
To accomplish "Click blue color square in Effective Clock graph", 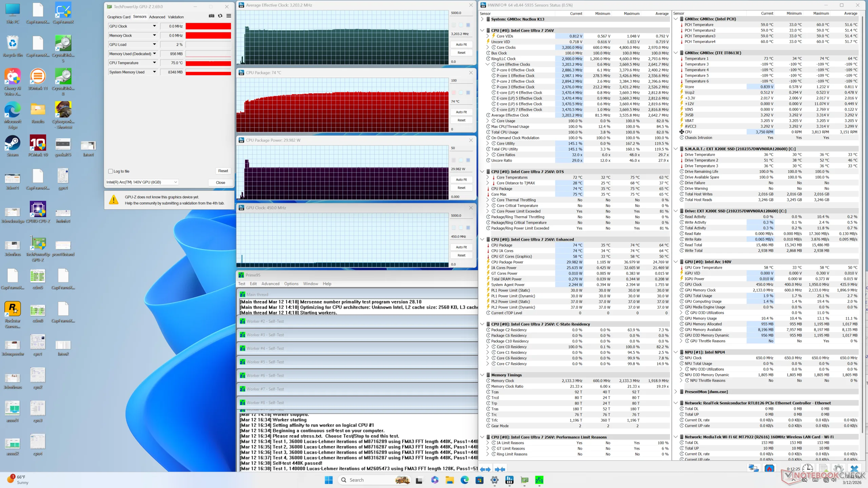I will click(468, 25).
